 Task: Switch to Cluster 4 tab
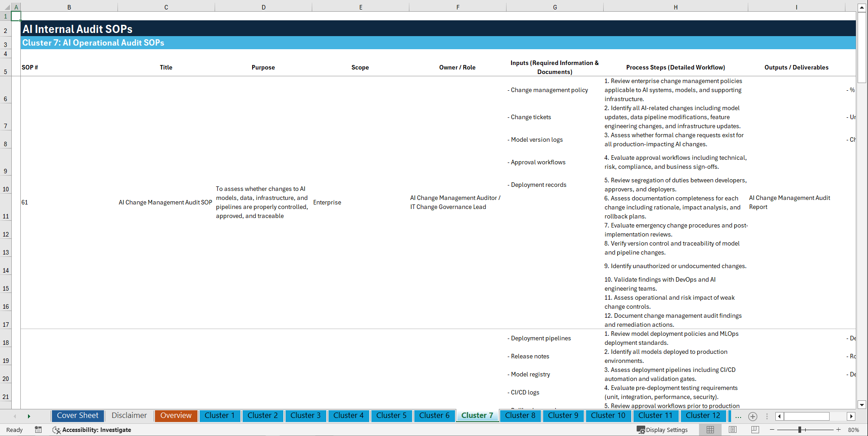point(348,416)
